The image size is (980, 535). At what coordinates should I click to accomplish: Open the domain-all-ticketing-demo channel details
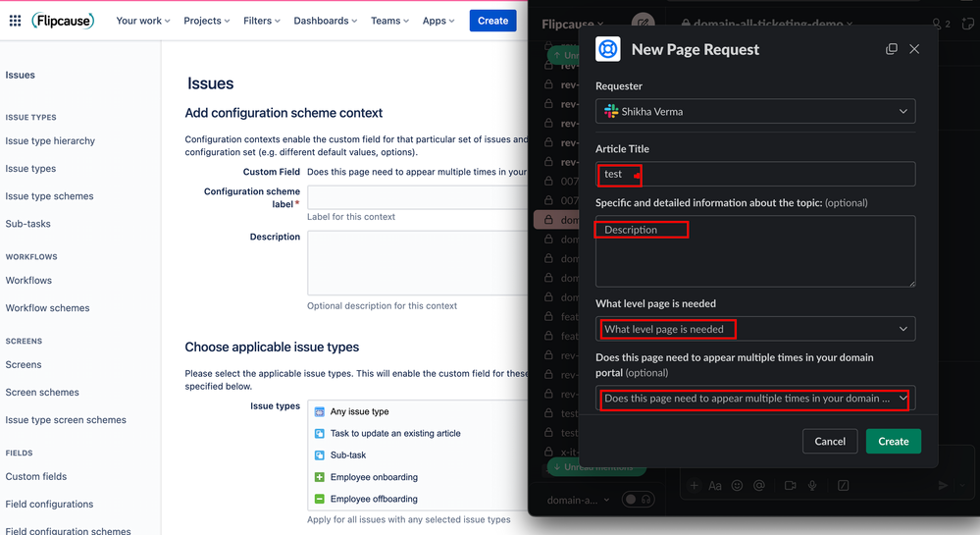[767, 24]
